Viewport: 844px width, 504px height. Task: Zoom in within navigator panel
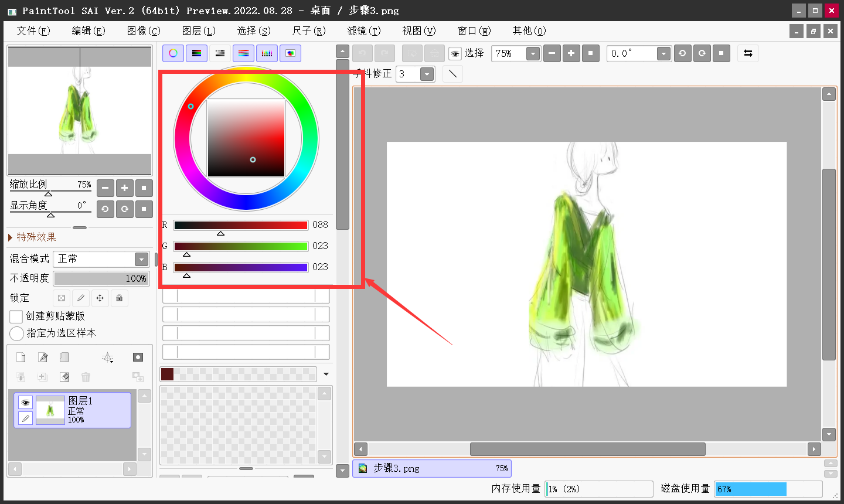pos(124,188)
